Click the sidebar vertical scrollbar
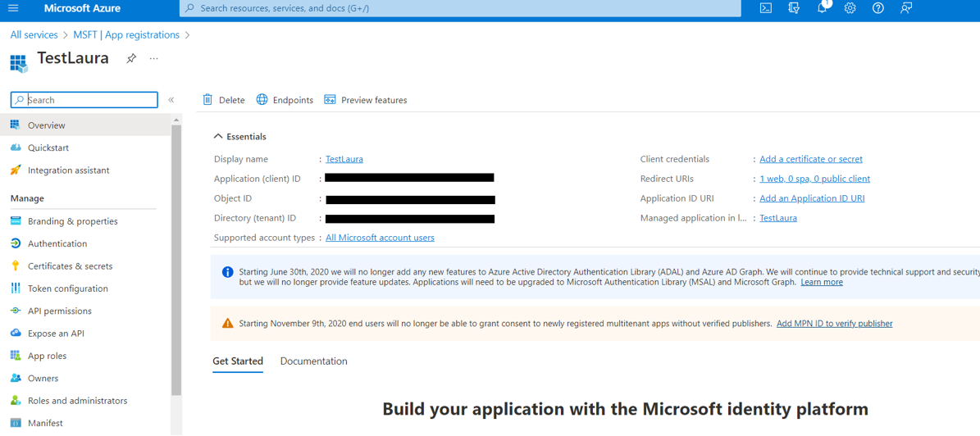This screenshot has height=436, width=980. [176, 259]
